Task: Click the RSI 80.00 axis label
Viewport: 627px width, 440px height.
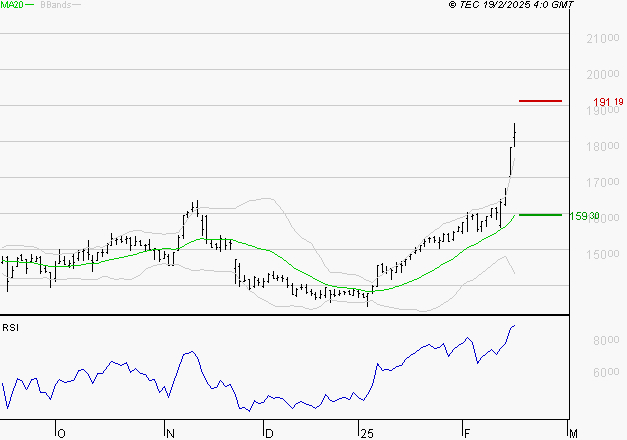Action: (x=606, y=340)
